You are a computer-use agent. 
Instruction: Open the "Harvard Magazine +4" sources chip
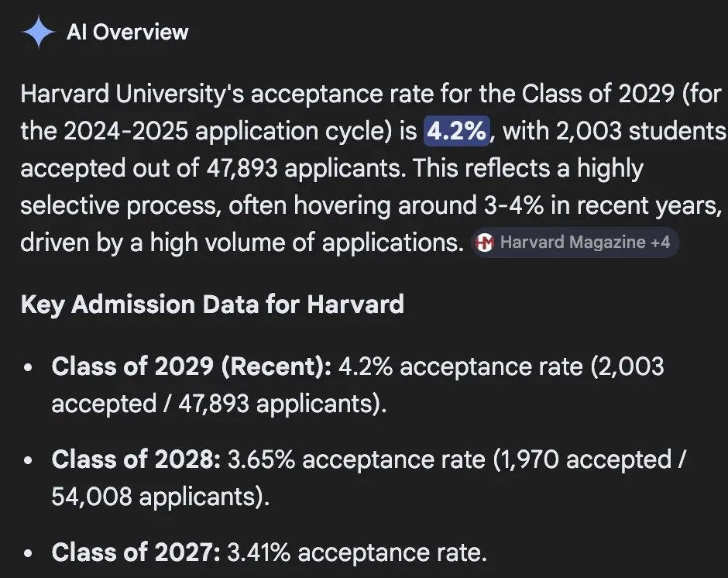click(575, 243)
